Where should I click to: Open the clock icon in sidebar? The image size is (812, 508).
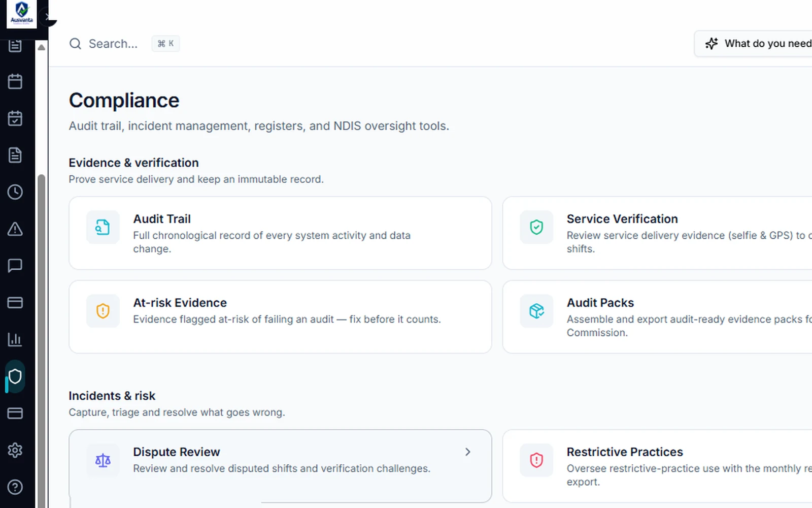(x=15, y=192)
